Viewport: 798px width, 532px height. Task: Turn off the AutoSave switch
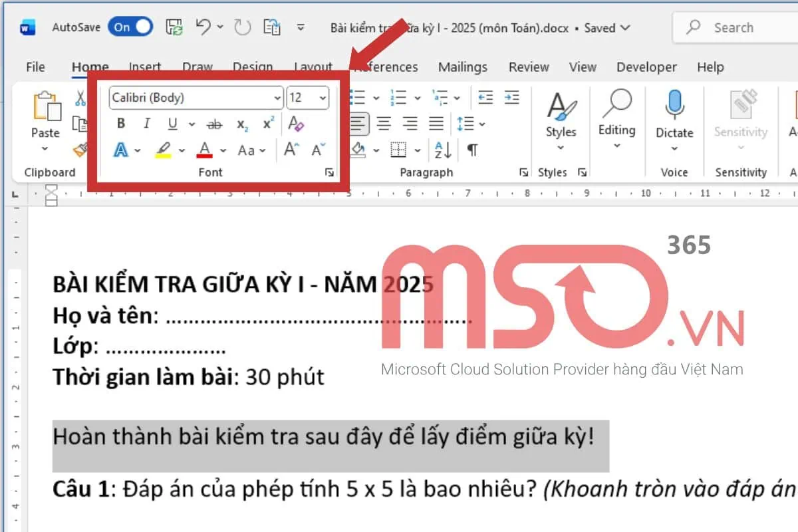click(x=130, y=27)
